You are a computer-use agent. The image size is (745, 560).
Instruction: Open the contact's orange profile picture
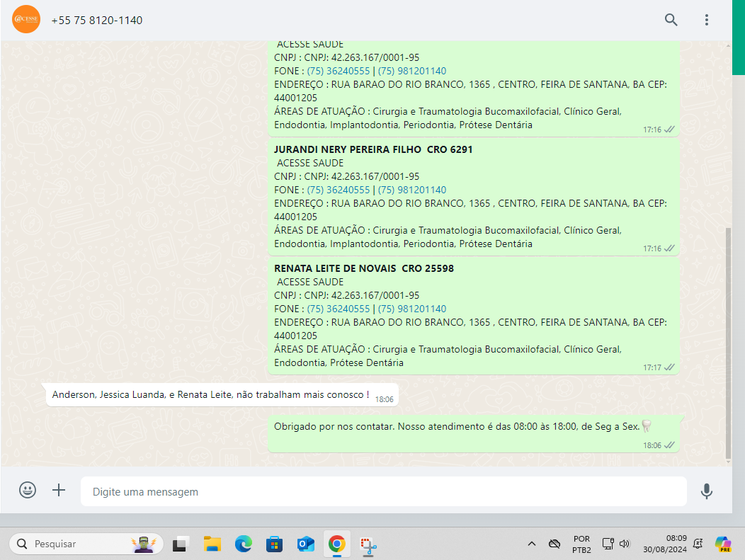26,20
